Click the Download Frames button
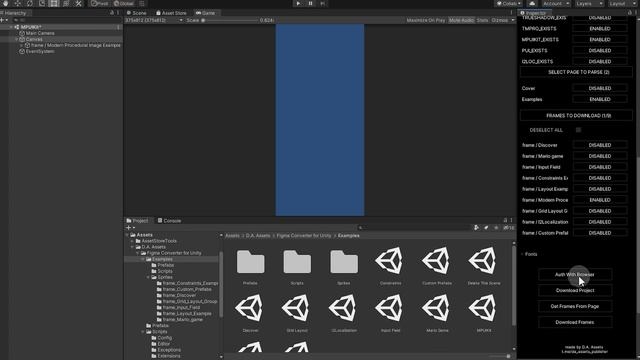Image resolution: width=640 pixels, height=360 pixels. pyautogui.click(x=575, y=322)
